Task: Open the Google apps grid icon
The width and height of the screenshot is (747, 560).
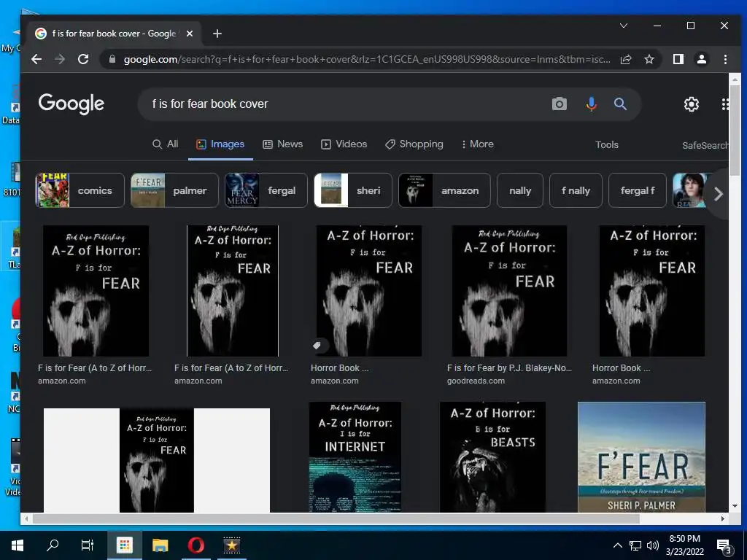Action: [x=724, y=104]
